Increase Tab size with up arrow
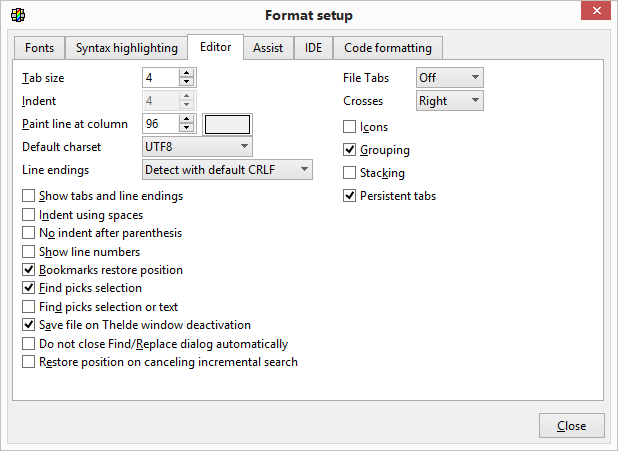Image resolution: width=618 pixels, height=451 pixels. 187,73
